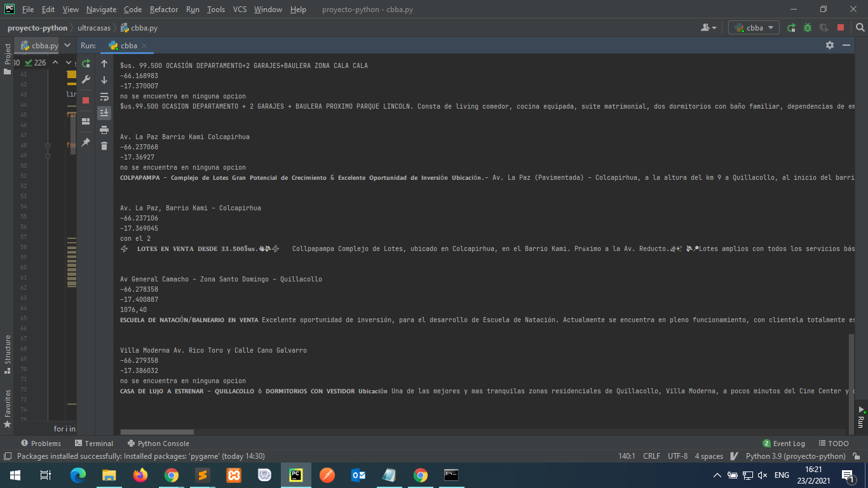Open XAMPP from the taskbar

233,475
